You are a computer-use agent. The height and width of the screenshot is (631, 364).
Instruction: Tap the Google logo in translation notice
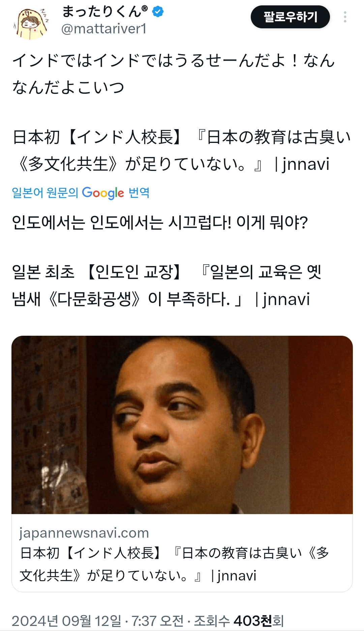click(x=103, y=193)
